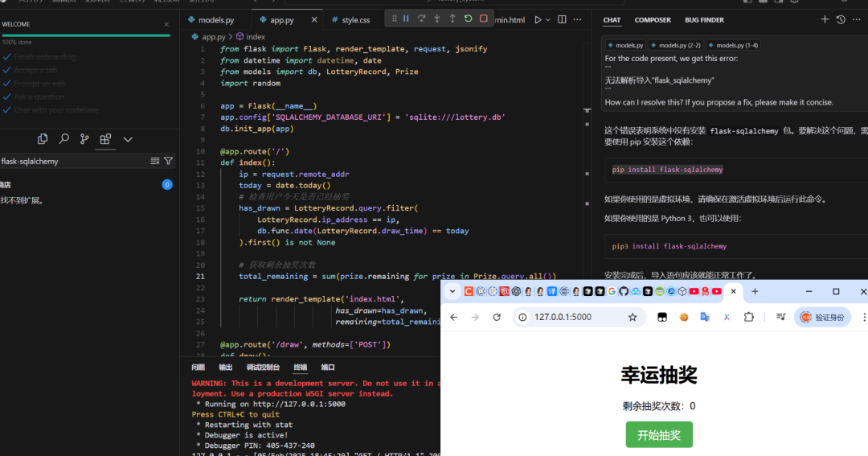Click the green 开始抽奖 button in browser
The height and width of the screenshot is (456, 868).
pyautogui.click(x=659, y=435)
